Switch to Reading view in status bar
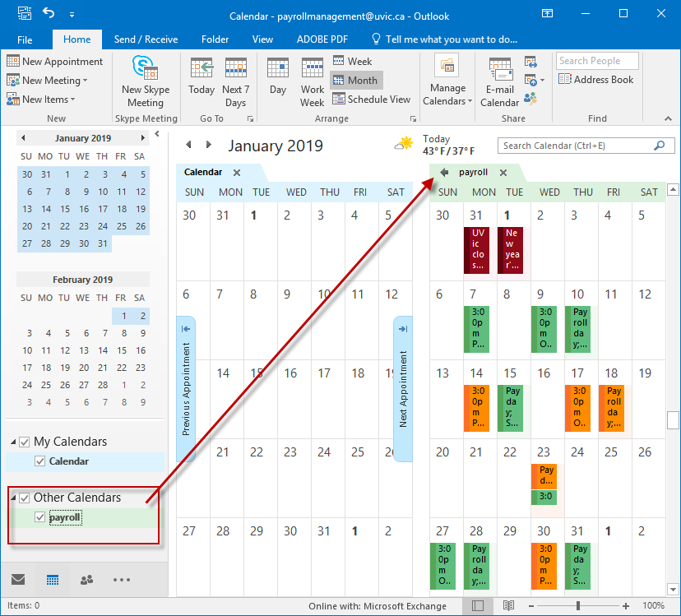Image resolution: width=681 pixels, height=616 pixels. 508,605
